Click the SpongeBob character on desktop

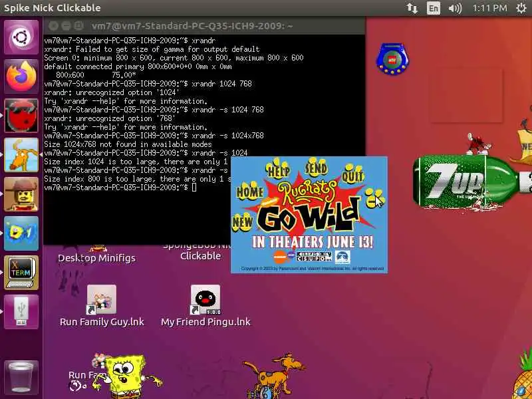point(126,376)
